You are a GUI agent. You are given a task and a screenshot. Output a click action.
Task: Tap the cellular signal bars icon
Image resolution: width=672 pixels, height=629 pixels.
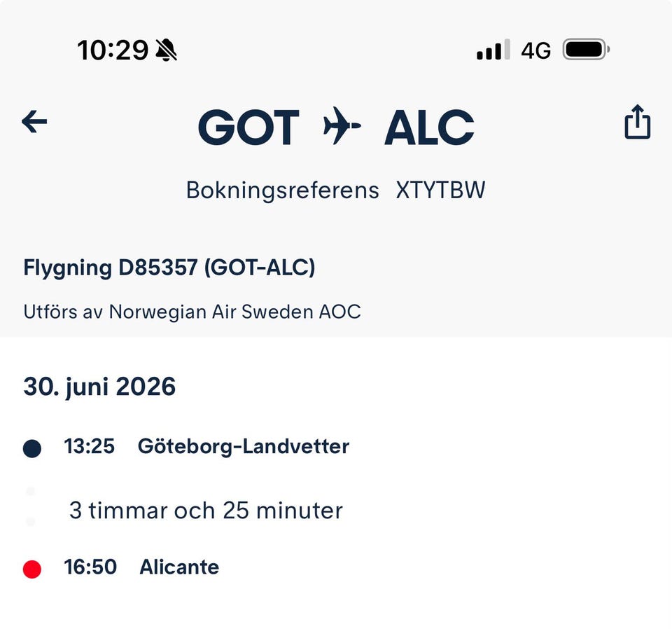point(493,49)
